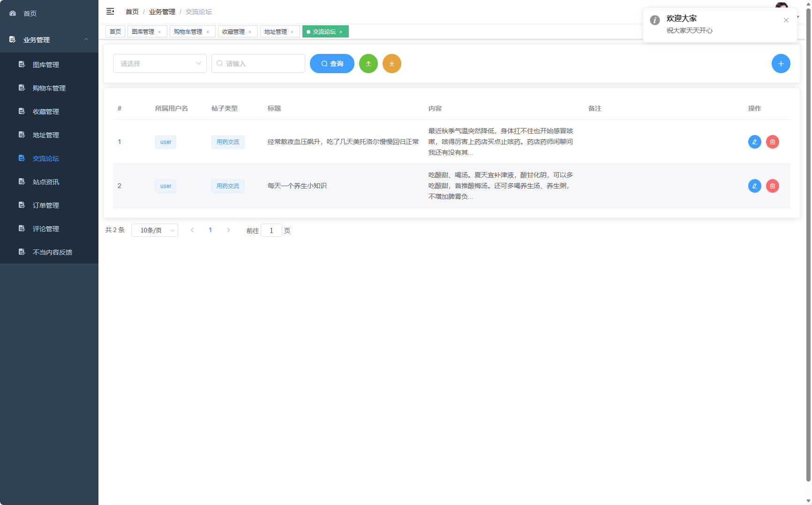Open the 请选择 filter dropdown
812x505 pixels.
[x=159, y=63]
